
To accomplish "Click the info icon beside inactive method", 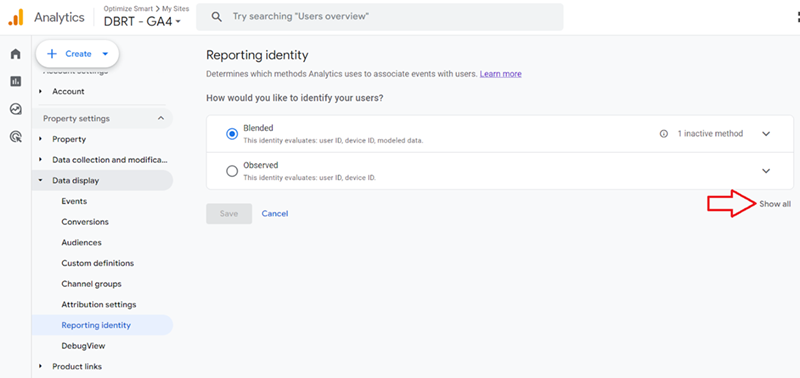I will coord(664,134).
